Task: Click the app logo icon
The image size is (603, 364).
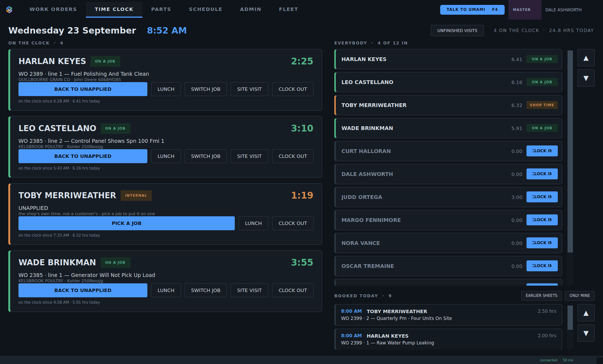Action: pos(9,10)
